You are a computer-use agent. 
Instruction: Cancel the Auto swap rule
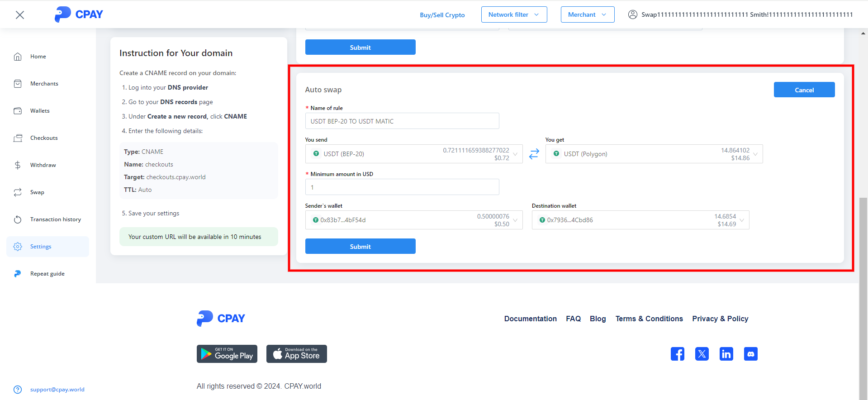(x=804, y=90)
